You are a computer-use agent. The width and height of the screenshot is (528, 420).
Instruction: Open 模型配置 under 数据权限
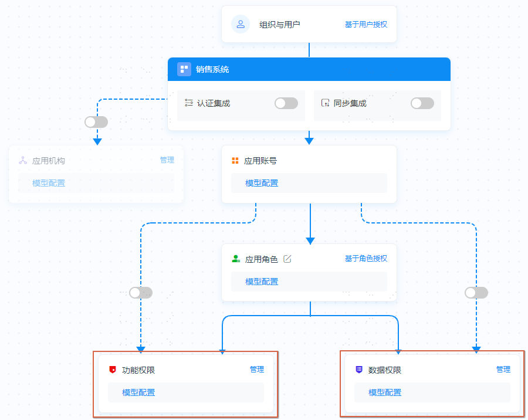tap(385, 392)
